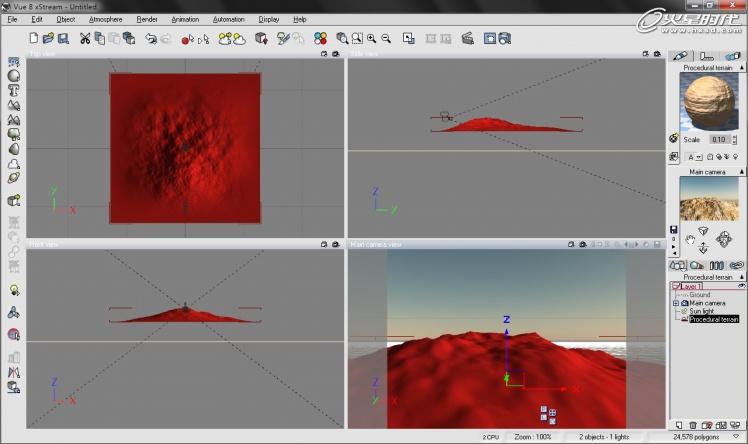This screenshot has width=748, height=444.
Task: Add a cloud object from left toolbar
Action: click(14, 164)
